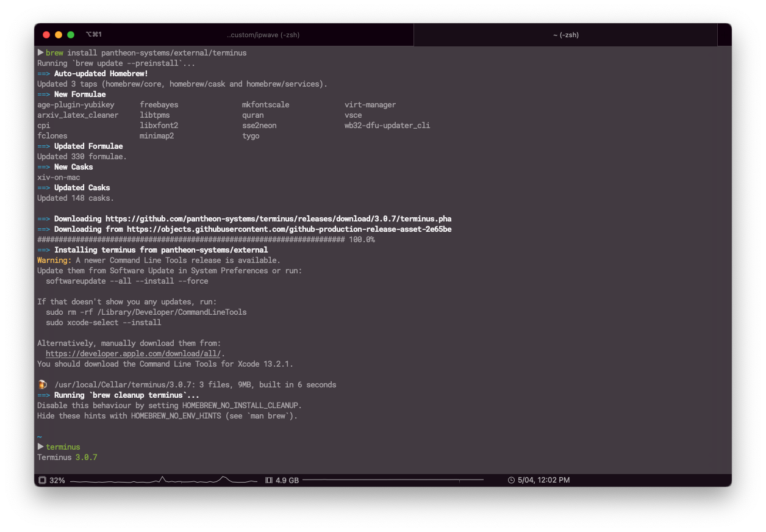Click the 100.0% download progress line
Viewport: 766px width, 532px height.
(x=207, y=239)
